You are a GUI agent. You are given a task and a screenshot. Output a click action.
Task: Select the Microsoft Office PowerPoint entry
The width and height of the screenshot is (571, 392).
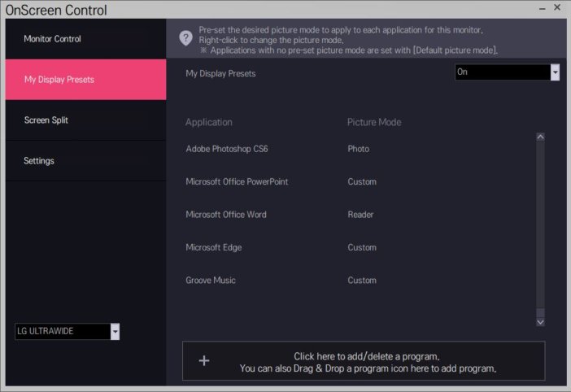(237, 181)
